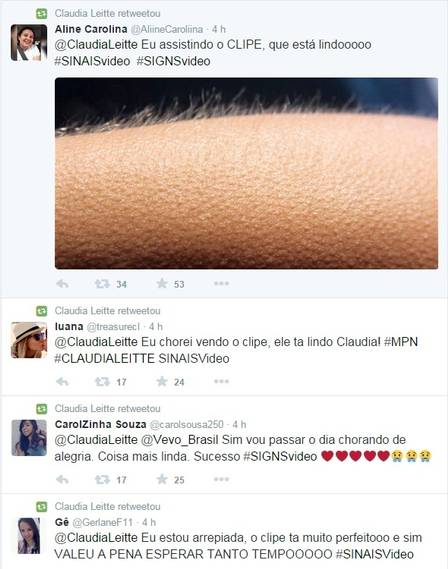The width and height of the screenshot is (448, 569).
Task: Favorite Aline Carolina's tweet with 53 stars
Action: pyautogui.click(x=162, y=283)
